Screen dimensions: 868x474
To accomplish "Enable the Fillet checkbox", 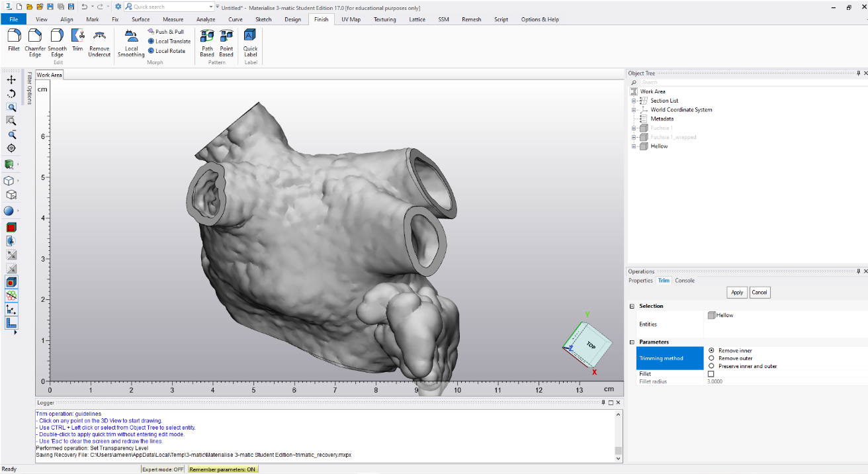I will pyautogui.click(x=711, y=374).
